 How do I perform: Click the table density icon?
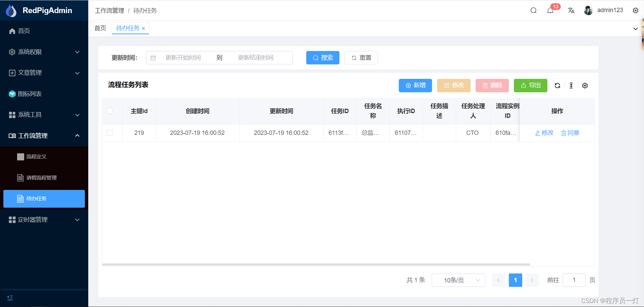point(571,86)
